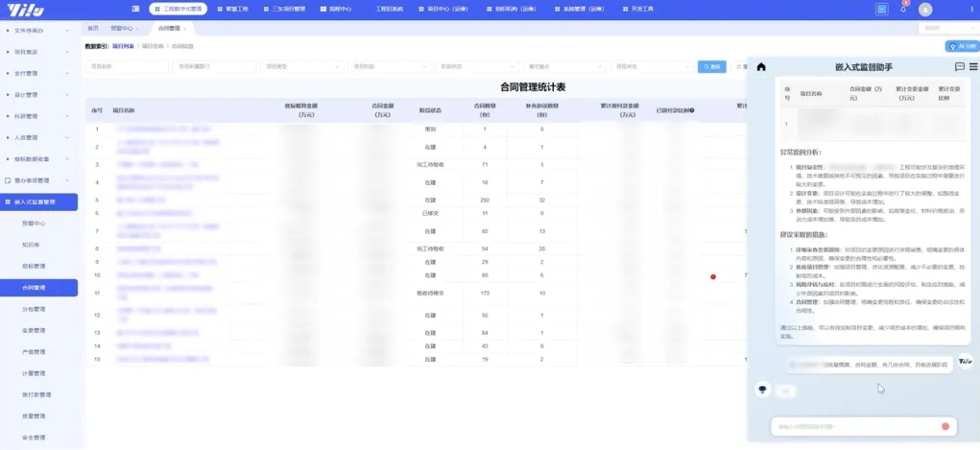980x450 pixels.
Task: Select 预警中心 in the sidebar
Action: [35, 223]
